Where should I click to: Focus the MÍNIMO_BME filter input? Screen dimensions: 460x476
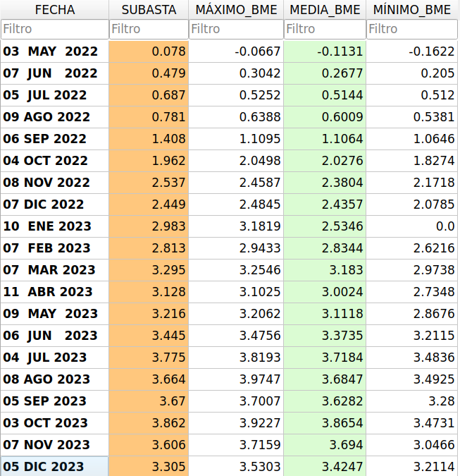click(413, 30)
